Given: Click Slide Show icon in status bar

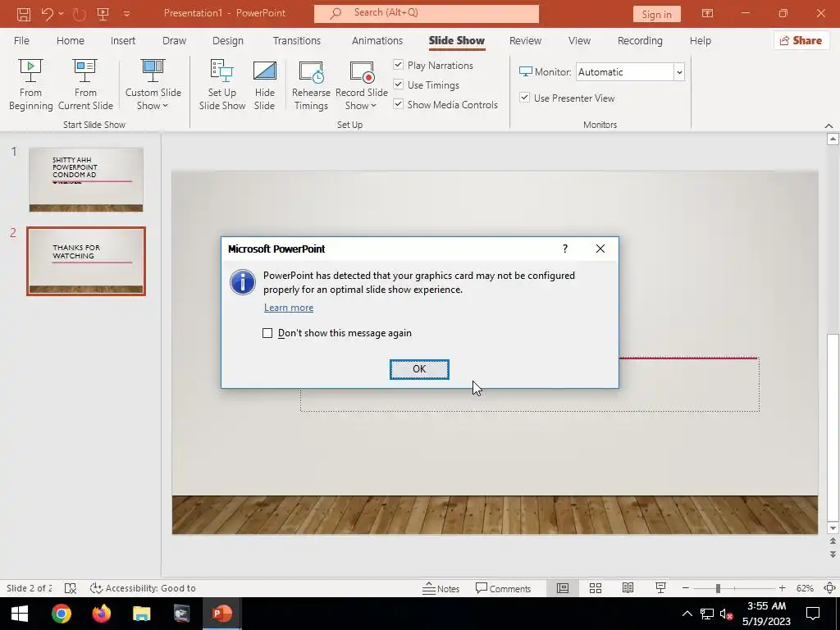Looking at the screenshot, I should [660, 588].
